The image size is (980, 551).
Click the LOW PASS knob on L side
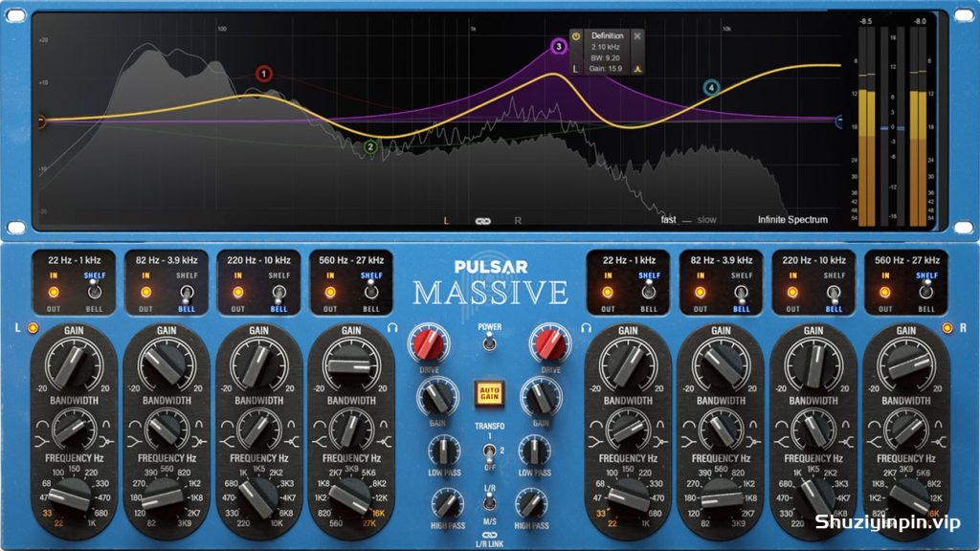tap(444, 452)
